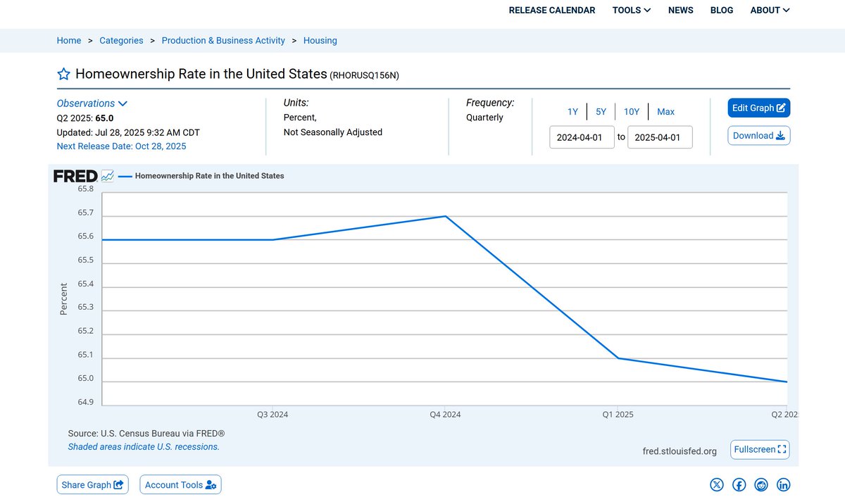
Task: Click the FRED logo in graph header
Action: pyautogui.click(x=75, y=176)
